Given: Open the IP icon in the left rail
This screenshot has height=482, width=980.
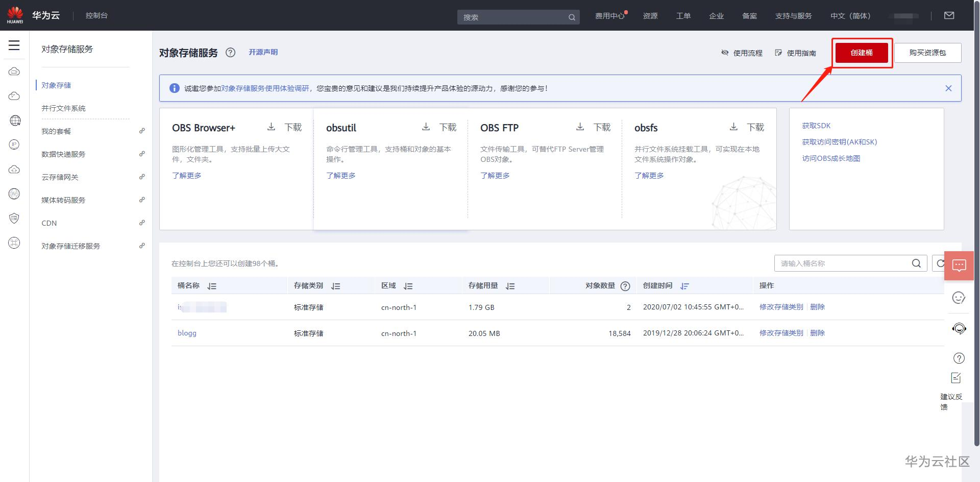Looking at the screenshot, I should tap(14, 145).
